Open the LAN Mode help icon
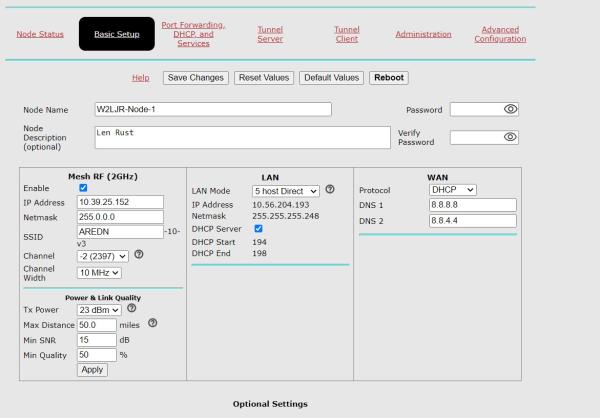The height and width of the screenshot is (418, 600). pos(330,189)
